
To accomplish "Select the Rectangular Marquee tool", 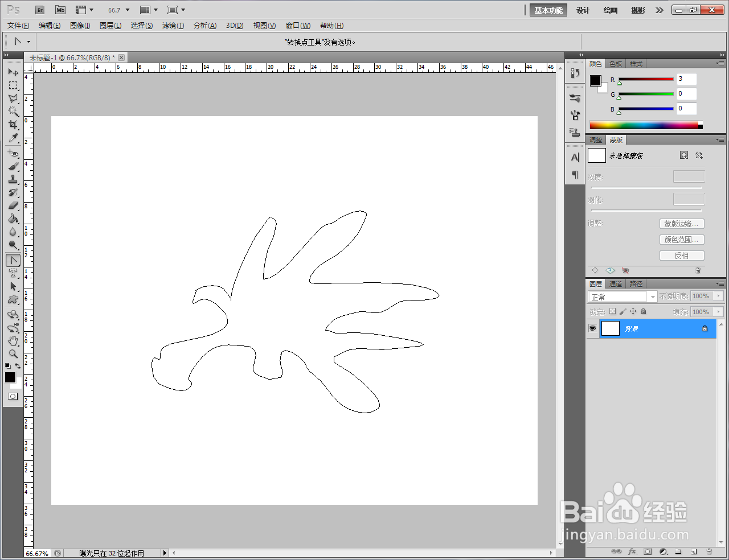I will [13, 85].
